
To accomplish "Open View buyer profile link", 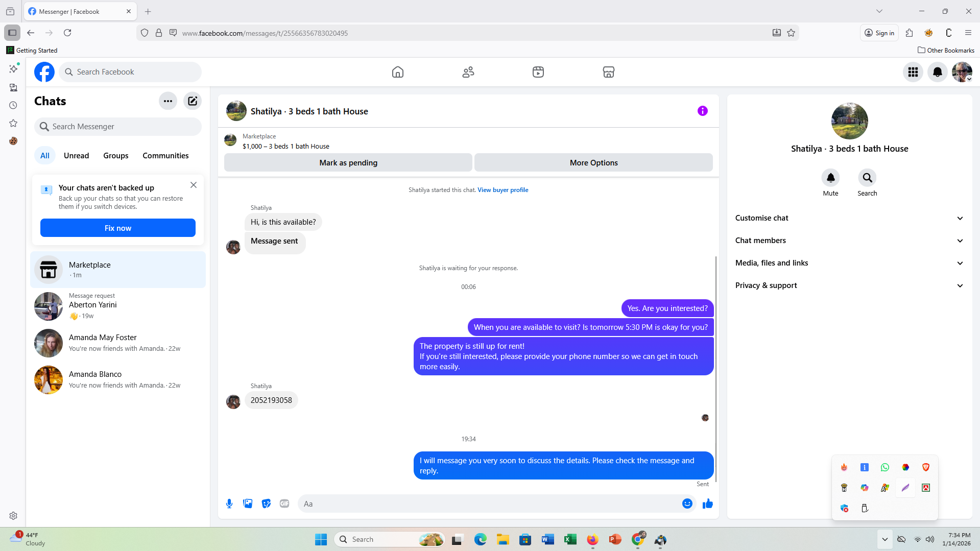I will click(x=503, y=190).
